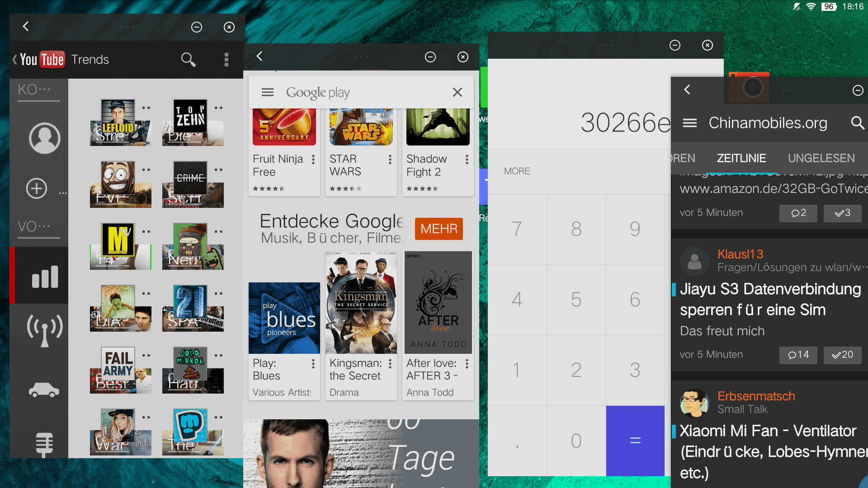Image resolution: width=868 pixels, height=488 pixels.
Task: Open Play: Blues pioneers album cover
Action: point(284,318)
